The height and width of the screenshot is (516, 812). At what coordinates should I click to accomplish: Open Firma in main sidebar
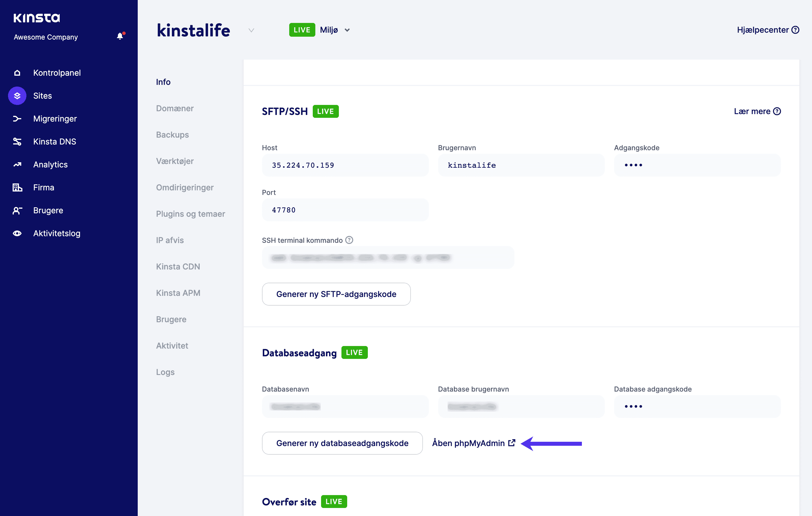44,187
